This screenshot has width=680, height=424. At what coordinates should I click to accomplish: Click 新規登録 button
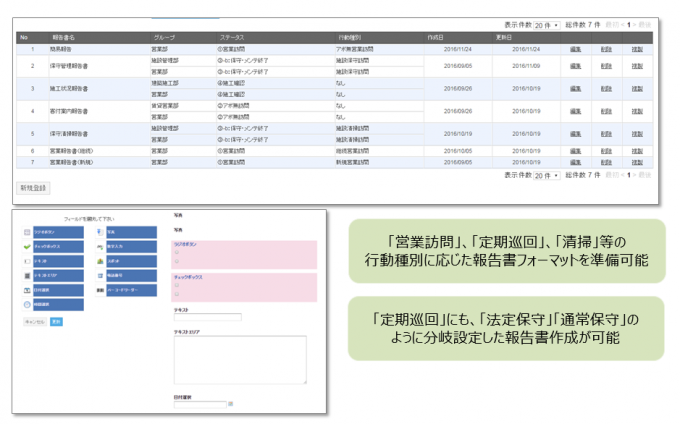click(x=33, y=188)
